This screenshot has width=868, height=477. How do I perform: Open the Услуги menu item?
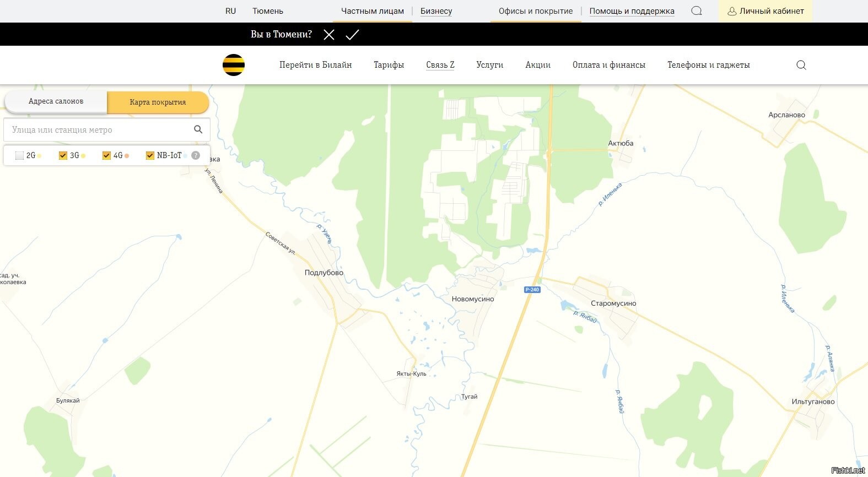coord(489,65)
